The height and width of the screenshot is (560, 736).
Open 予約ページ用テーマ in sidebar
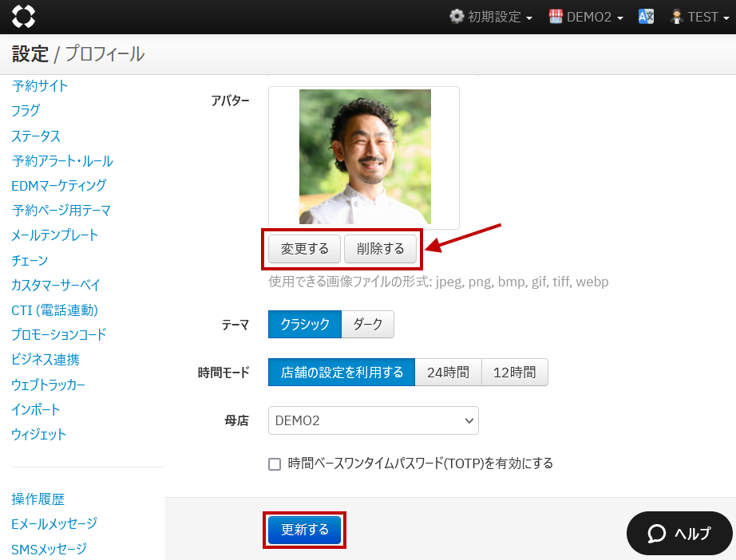(61, 210)
